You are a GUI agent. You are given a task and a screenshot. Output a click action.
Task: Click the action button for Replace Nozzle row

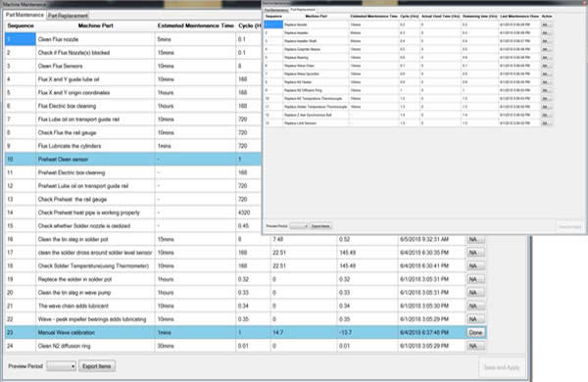click(546, 24)
